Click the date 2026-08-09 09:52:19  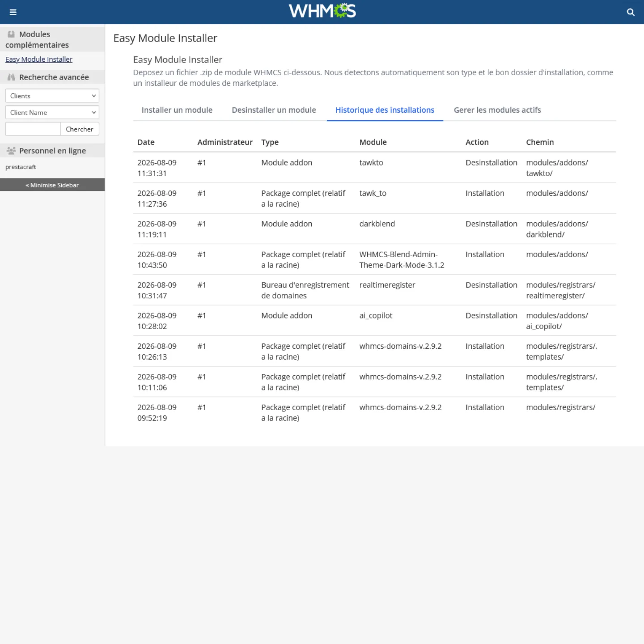(157, 412)
